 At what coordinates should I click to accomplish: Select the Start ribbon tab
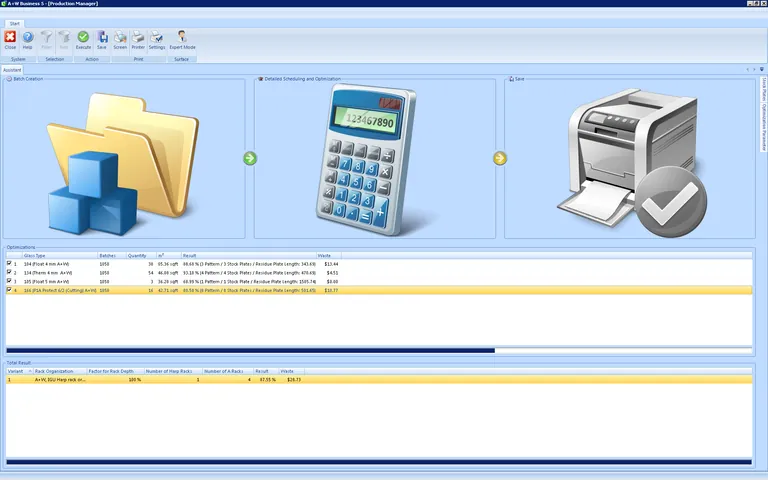click(x=15, y=22)
